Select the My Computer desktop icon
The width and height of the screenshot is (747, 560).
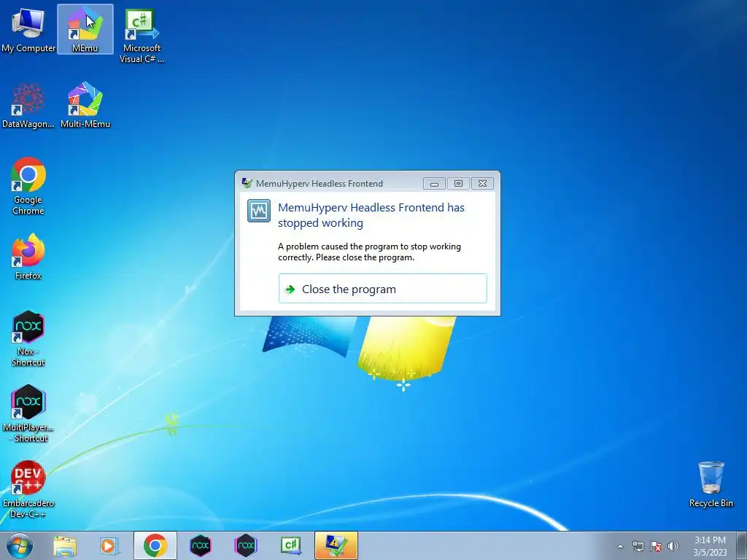pyautogui.click(x=28, y=29)
